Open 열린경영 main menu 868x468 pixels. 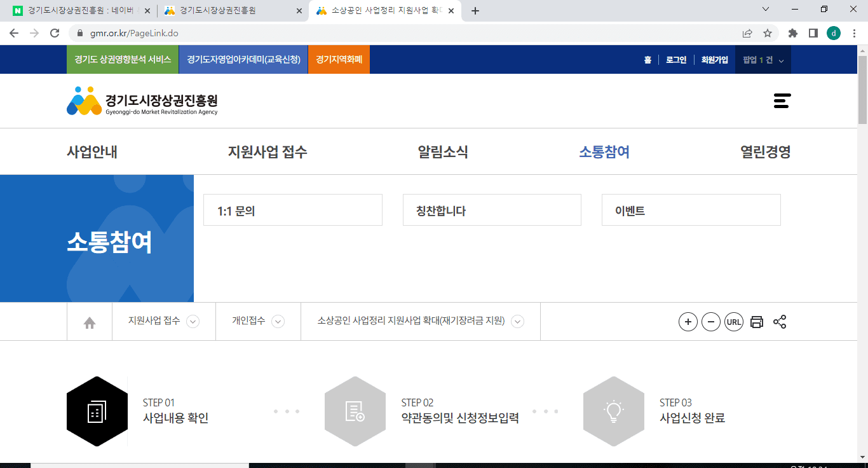[766, 152]
